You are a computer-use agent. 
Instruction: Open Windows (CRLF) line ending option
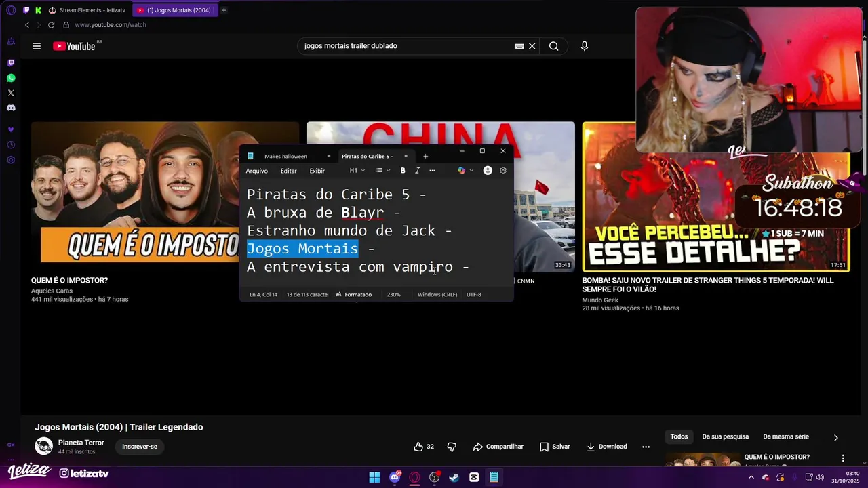(437, 295)
